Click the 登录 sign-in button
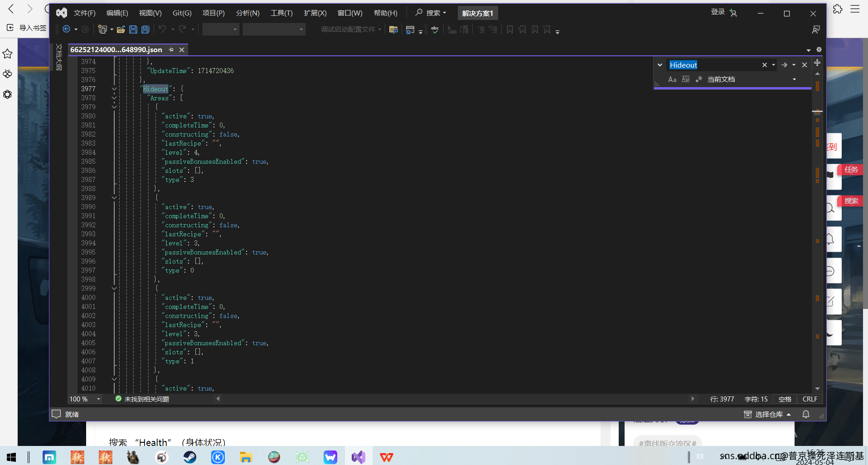The height and width of the screenshot is (465, 868). (x=718, y=12)
